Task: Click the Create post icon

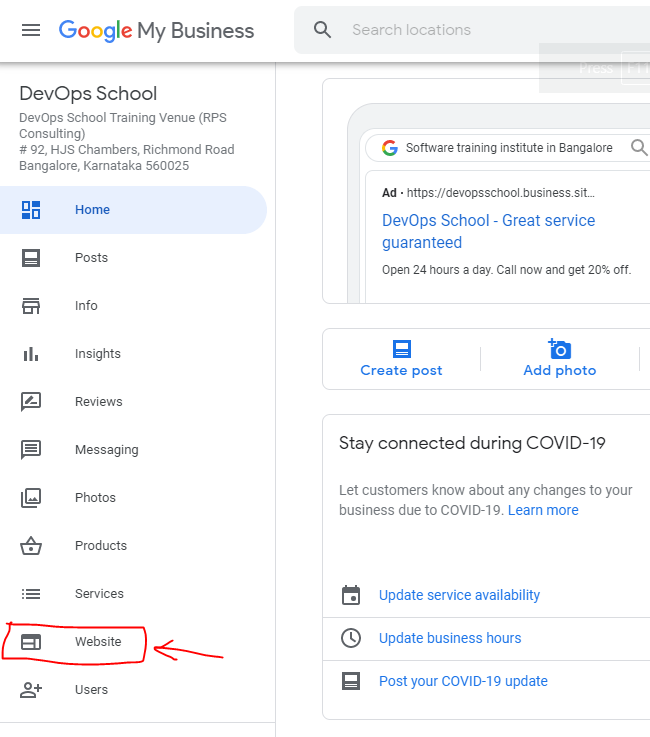Action: (x=402, y=349)
